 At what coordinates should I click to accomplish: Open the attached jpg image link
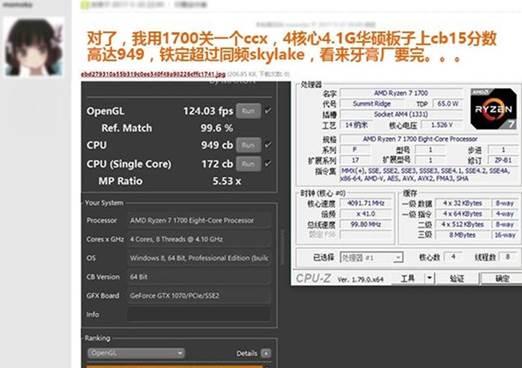[153, 74]
